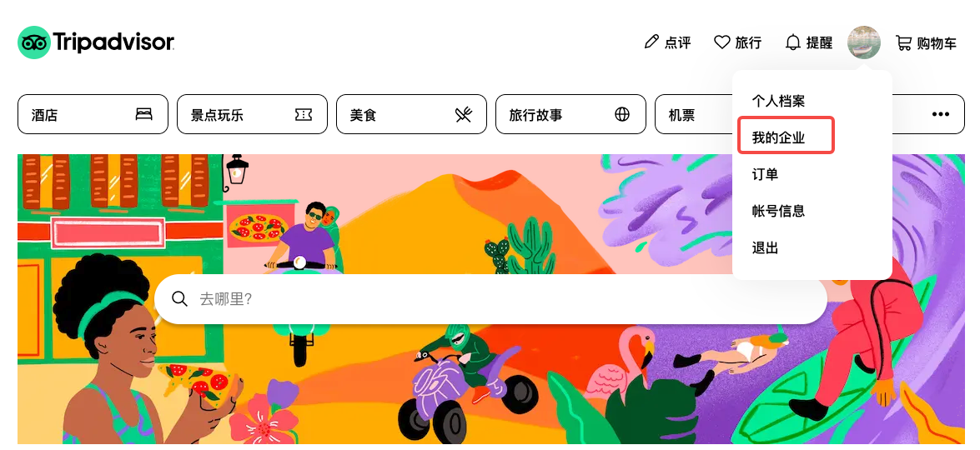Expand the three-dots more categories button
Viewport: 980px width, 450px height.
[941, 114]
